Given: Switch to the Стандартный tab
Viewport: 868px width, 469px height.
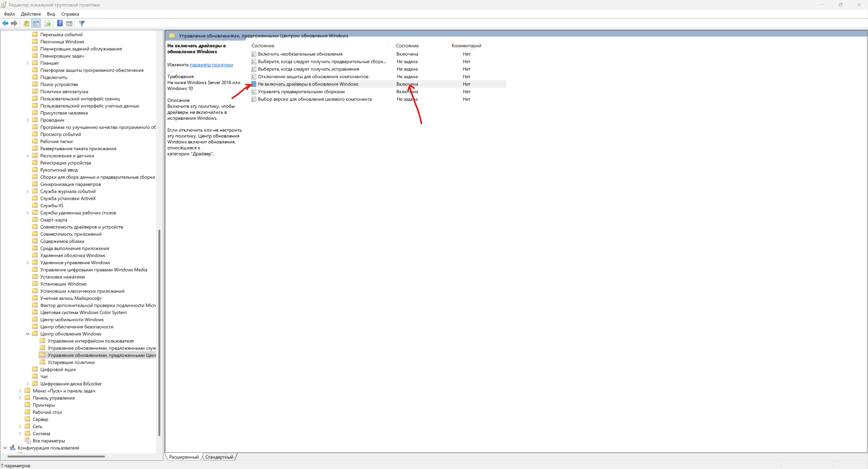Looking at the screenshot, I should [219, 457].
